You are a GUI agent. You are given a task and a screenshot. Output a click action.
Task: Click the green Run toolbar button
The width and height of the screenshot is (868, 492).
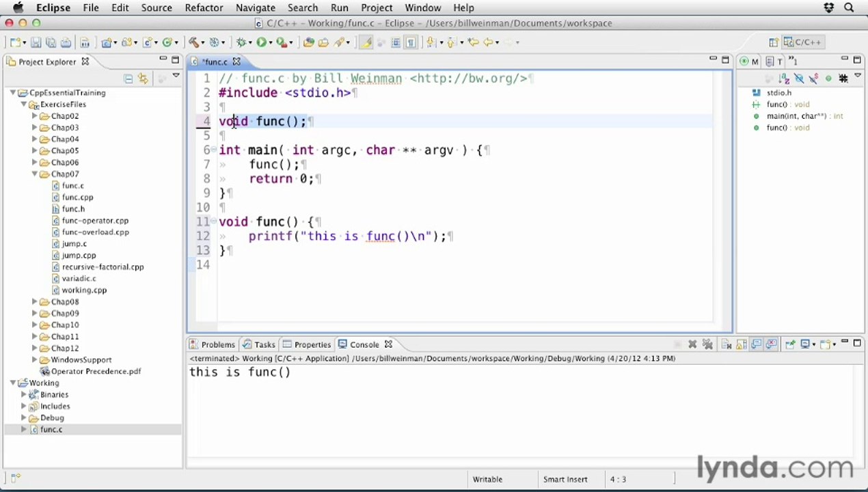tap(261, 42)
